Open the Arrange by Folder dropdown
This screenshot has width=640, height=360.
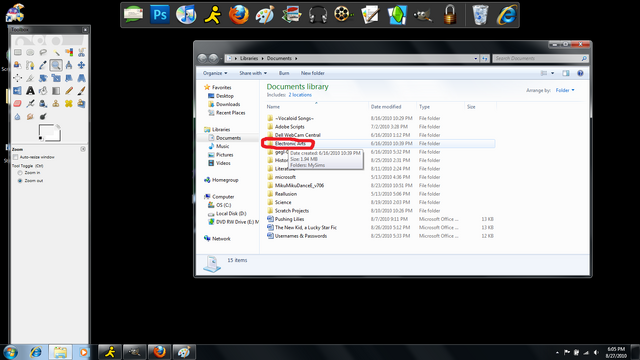coord(565,90)
